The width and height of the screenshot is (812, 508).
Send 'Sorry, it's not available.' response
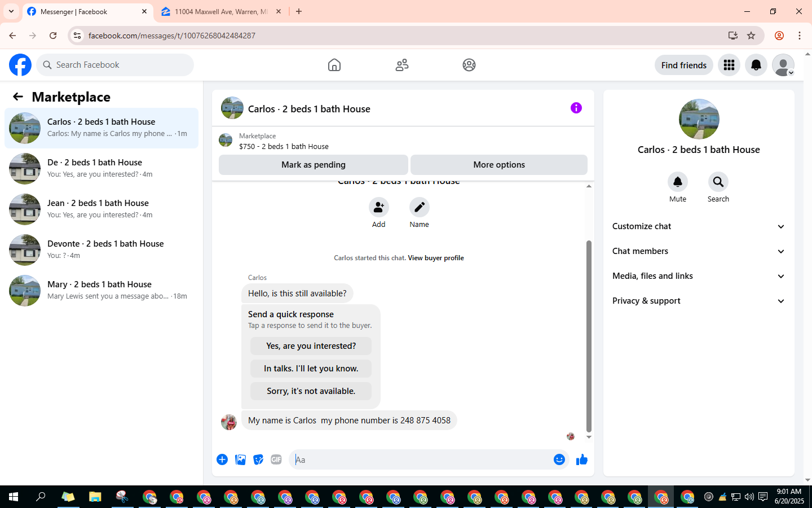pyautogui.click(x=311, y=391)
